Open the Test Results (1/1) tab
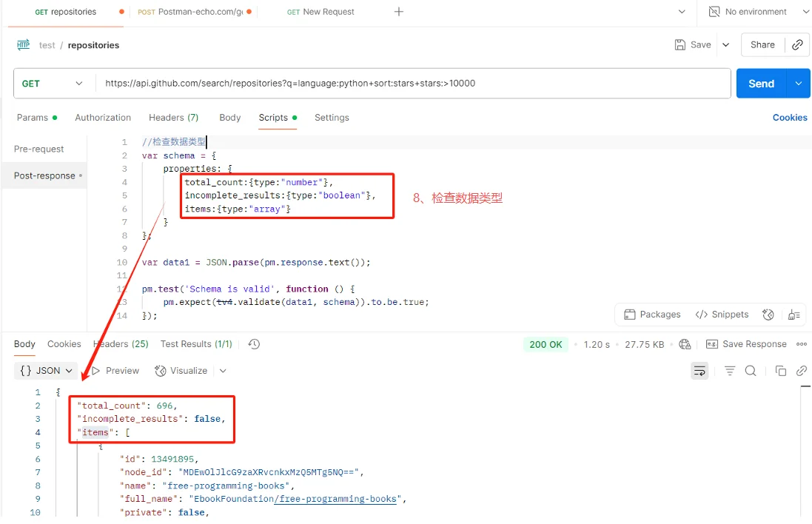This screenshot has width=812, height=524. point(196,344)
